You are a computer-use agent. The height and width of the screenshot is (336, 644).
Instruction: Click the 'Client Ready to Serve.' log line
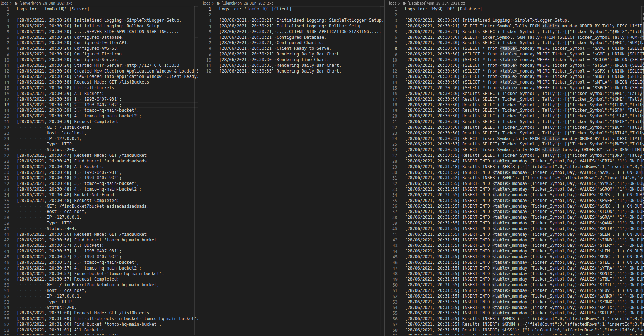coord(275,48)
